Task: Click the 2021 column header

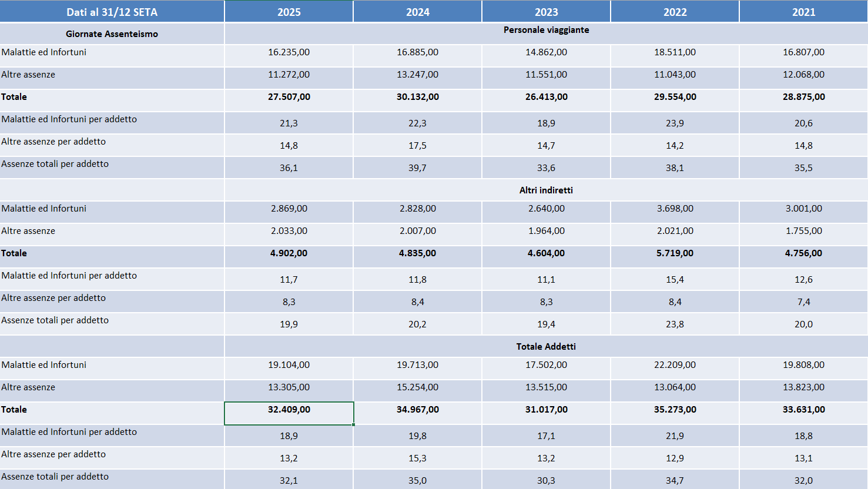Action: (x=803, y=12)
